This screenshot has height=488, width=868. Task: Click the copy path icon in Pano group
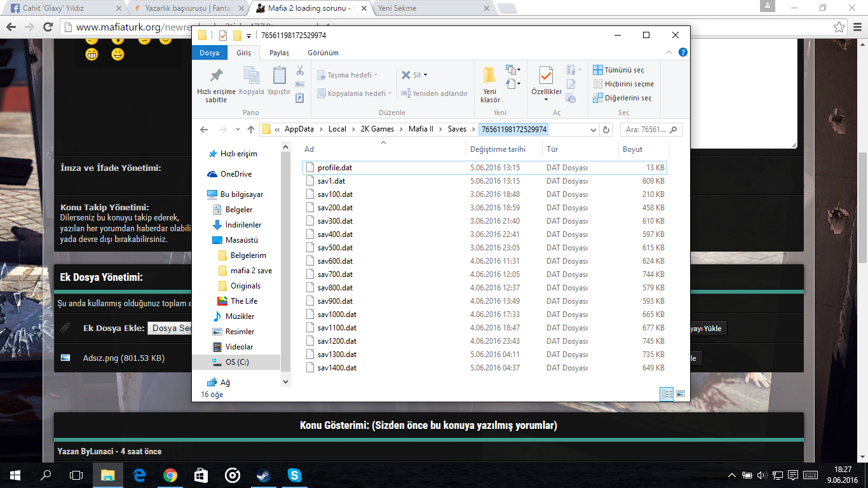301,84
